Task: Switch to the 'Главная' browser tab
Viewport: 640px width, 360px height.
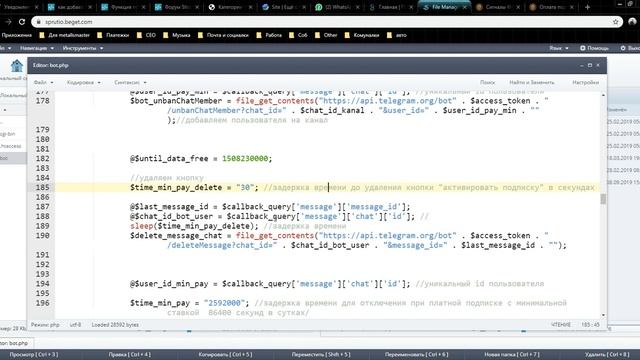Action: click(x=390, y=7)
